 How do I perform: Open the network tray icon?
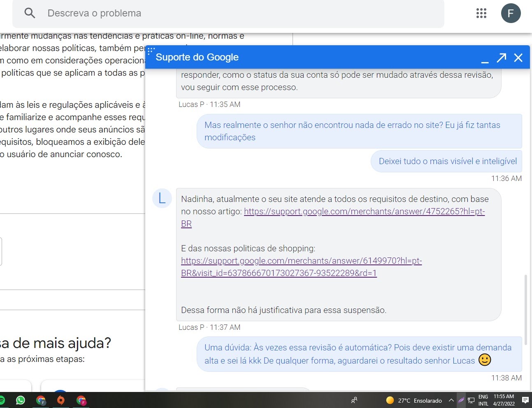471,400
